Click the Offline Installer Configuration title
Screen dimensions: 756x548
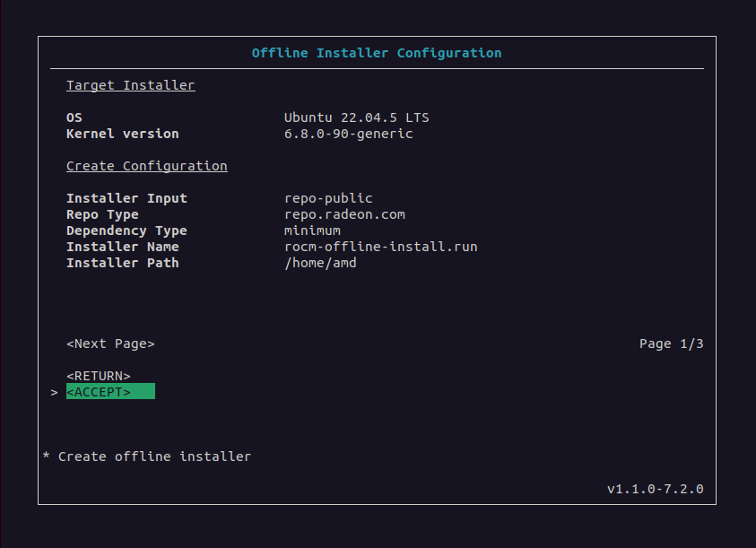(377, 53)
